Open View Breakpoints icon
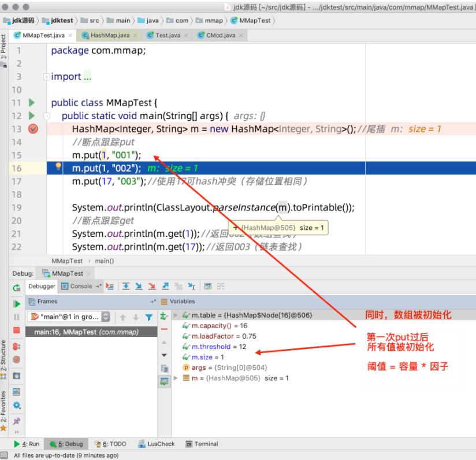Viewport: 476px width, 460px height. [17, 346]
